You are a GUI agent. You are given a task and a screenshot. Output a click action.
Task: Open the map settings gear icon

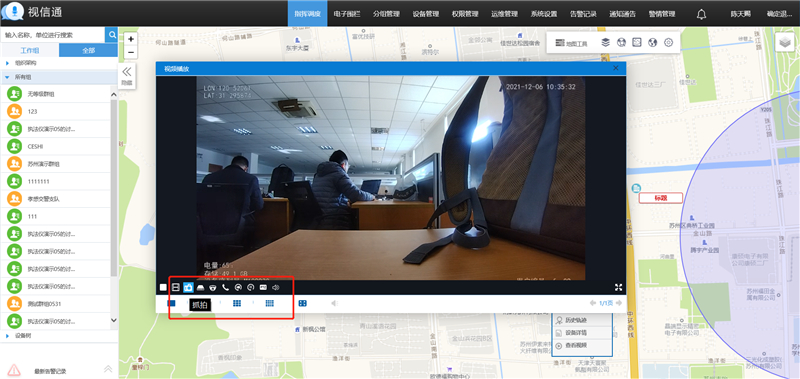668,43
